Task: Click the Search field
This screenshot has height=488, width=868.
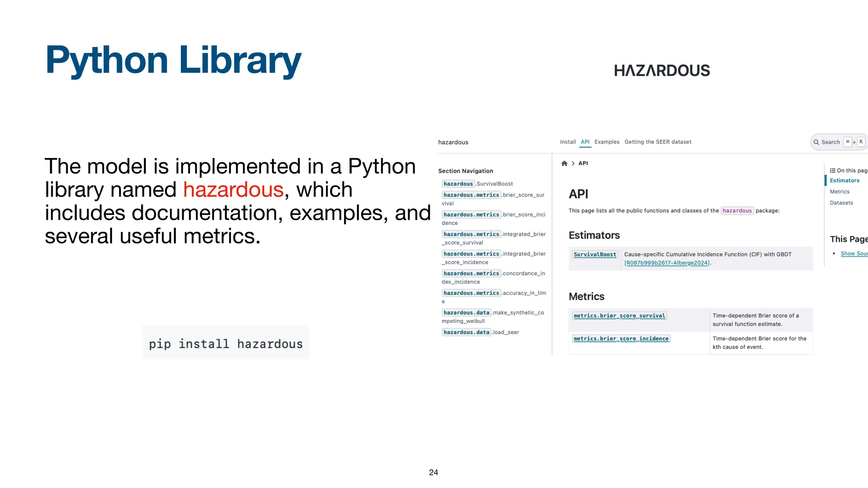Action: tap(839, 142)
